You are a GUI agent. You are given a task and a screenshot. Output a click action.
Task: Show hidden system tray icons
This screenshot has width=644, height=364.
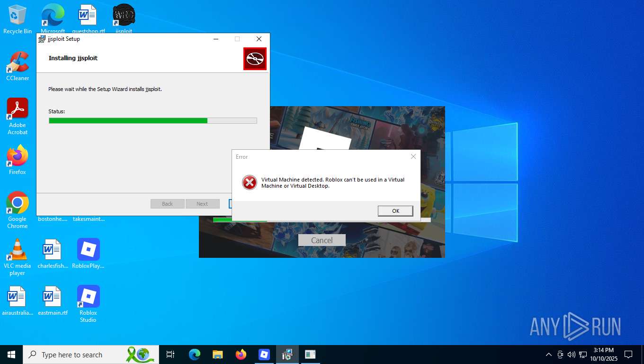(x=549, y=355)
